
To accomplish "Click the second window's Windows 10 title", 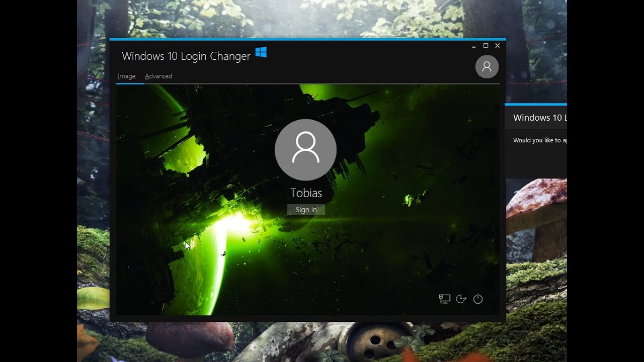I will [540, 118].
